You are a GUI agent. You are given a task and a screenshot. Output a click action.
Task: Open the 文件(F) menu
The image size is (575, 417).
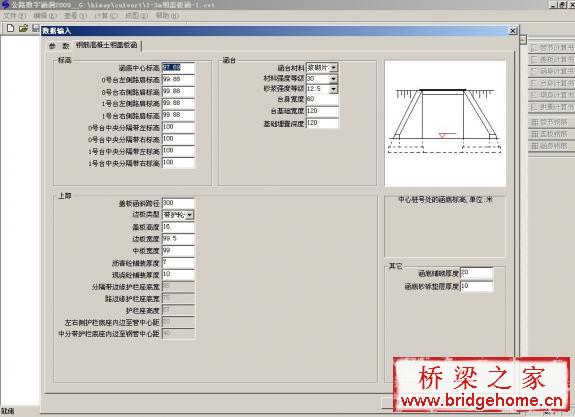click(x=15, y=16)
